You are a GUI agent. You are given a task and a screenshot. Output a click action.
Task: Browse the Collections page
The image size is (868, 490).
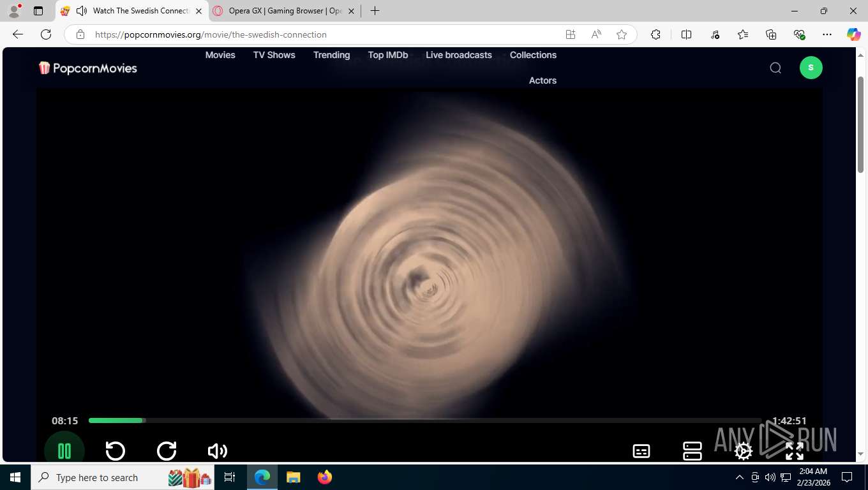tap(534, 55)
